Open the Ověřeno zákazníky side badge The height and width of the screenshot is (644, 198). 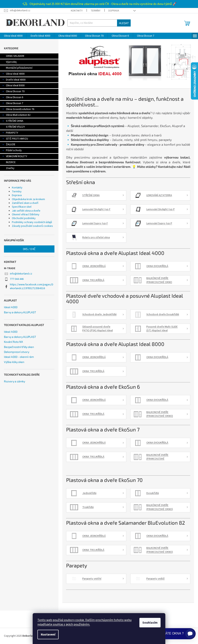tap(194, 81)
